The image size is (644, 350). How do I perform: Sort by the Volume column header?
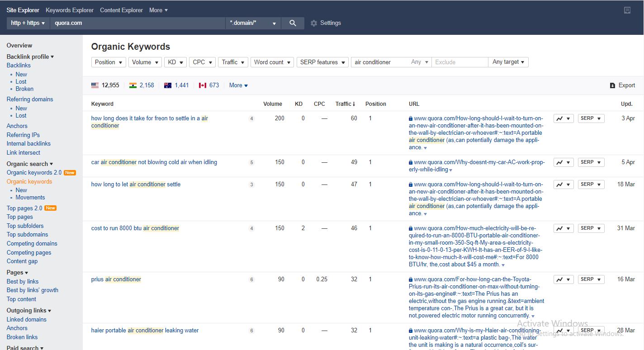[x=273, y=104]
